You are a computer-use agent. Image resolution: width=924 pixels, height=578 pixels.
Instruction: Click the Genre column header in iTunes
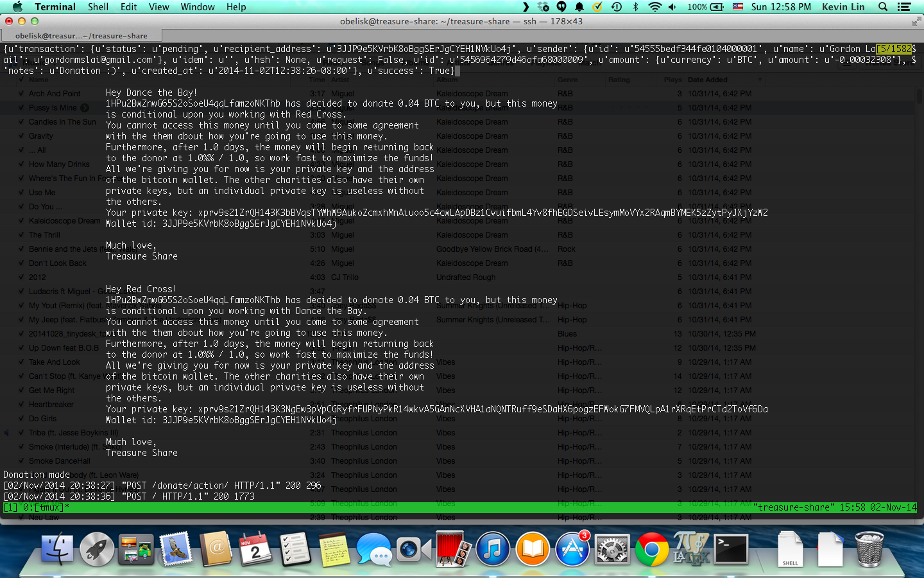click(x=568, y=80)
